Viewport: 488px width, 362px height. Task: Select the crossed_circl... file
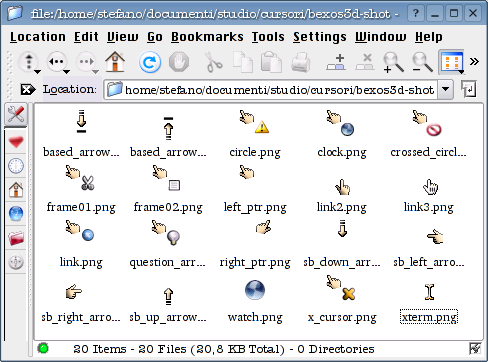pyautogui.click(x=428, y=135)
